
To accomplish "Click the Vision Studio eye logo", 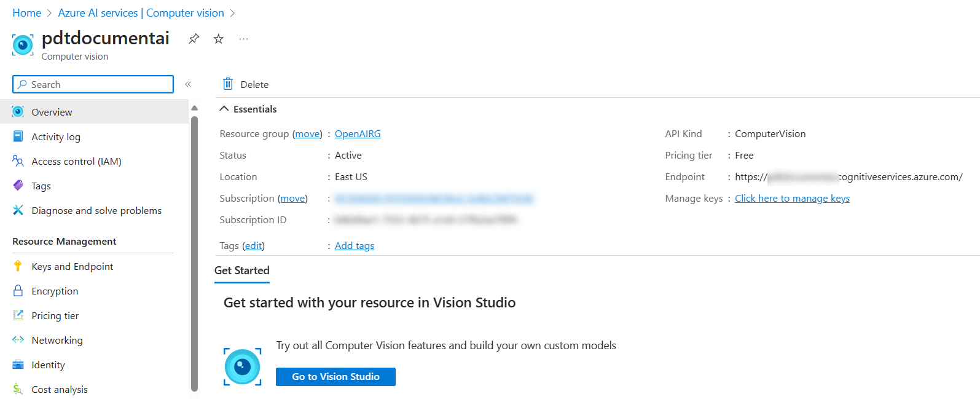I will coord(243,367).
